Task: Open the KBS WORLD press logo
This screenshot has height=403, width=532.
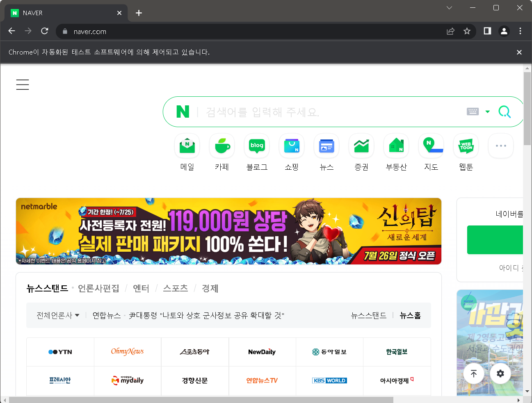Action: coord(329,380)
